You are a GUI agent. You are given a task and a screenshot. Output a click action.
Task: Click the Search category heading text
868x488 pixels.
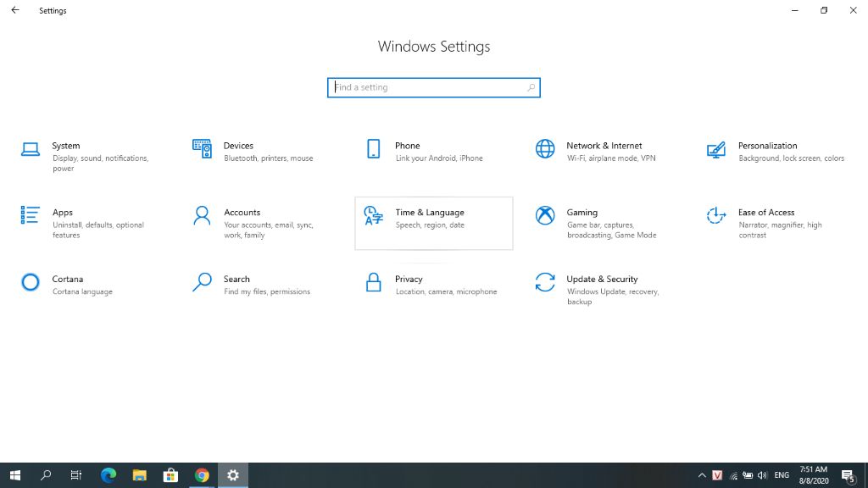236,279
